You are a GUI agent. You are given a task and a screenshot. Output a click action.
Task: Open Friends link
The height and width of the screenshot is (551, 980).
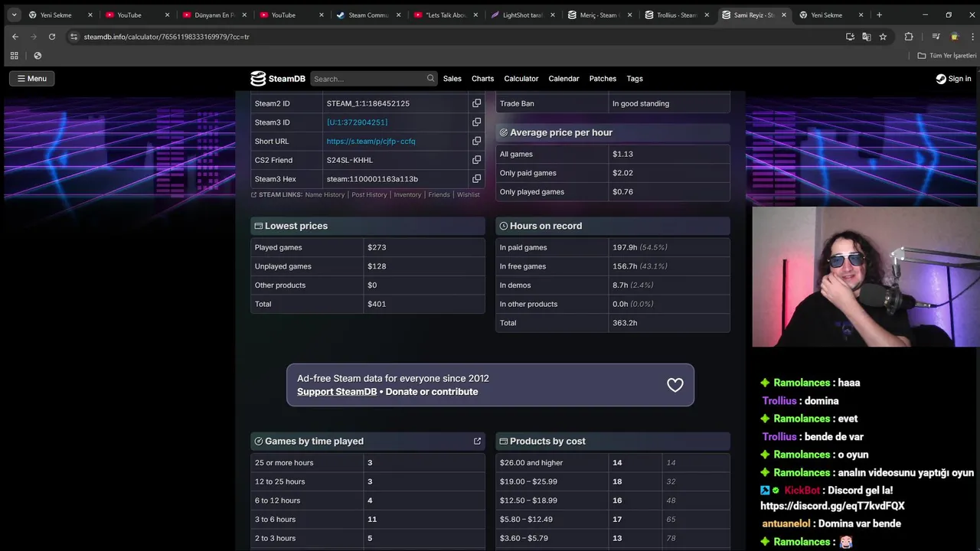[x=439, y=195]
